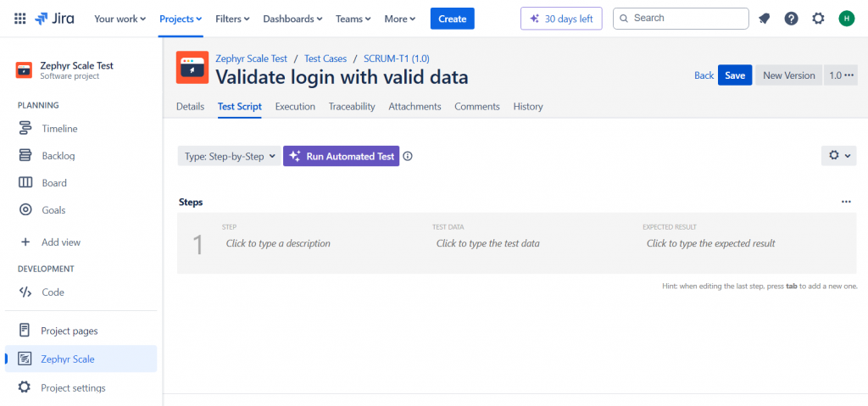The width and height of the screenshot is (868, 406).
Task: Expand the test script gear settings dropdown
Action: point(839,156)
